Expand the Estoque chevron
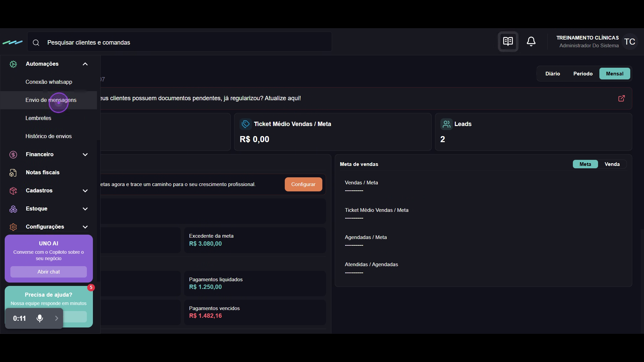This screenshot has height=362, width=644. pyautogui.click(x=85, y=209)
